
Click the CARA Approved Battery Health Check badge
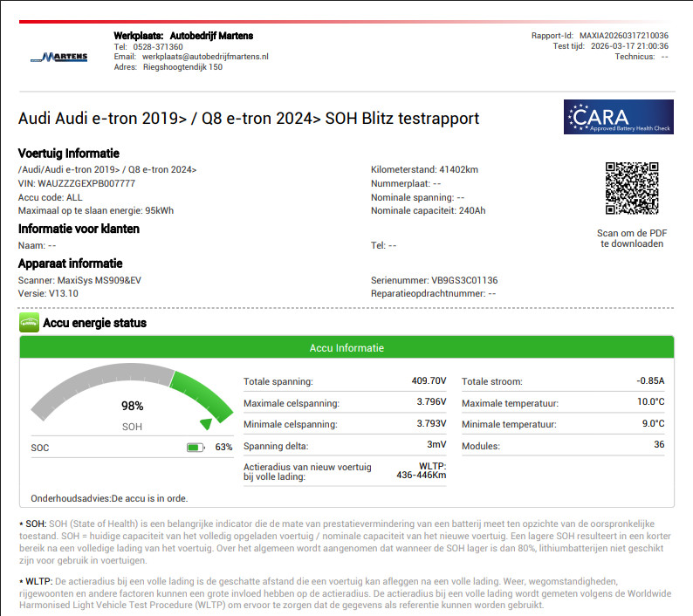tap(618, 117)
